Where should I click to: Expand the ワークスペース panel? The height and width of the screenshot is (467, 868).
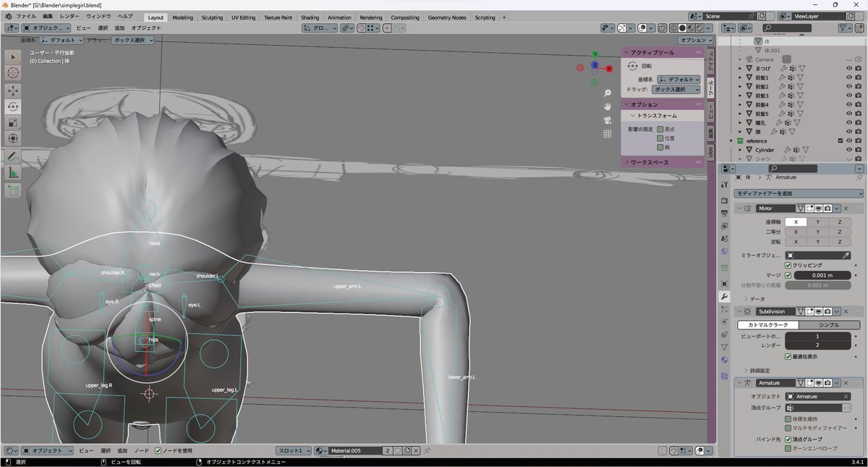coord(650,162)
